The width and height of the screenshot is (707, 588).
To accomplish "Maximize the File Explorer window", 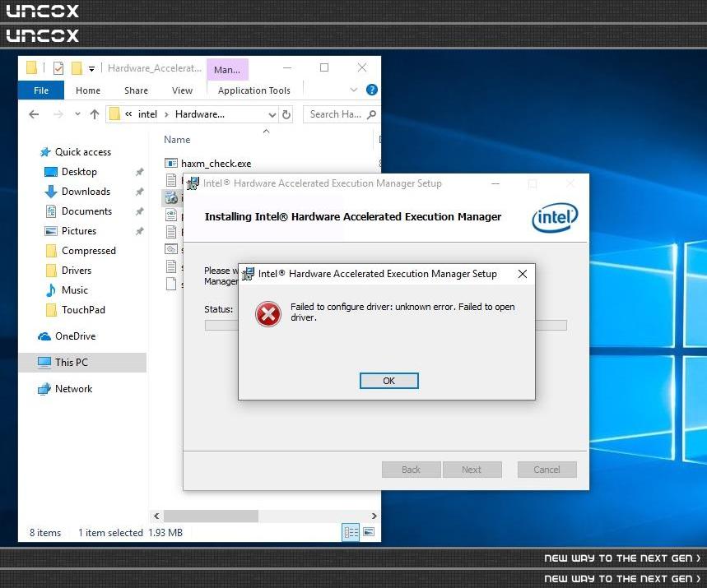I will 324,67.
